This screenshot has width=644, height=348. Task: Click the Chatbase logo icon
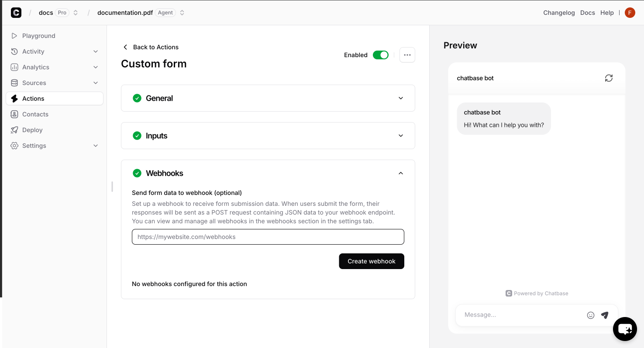click(16, 13)
